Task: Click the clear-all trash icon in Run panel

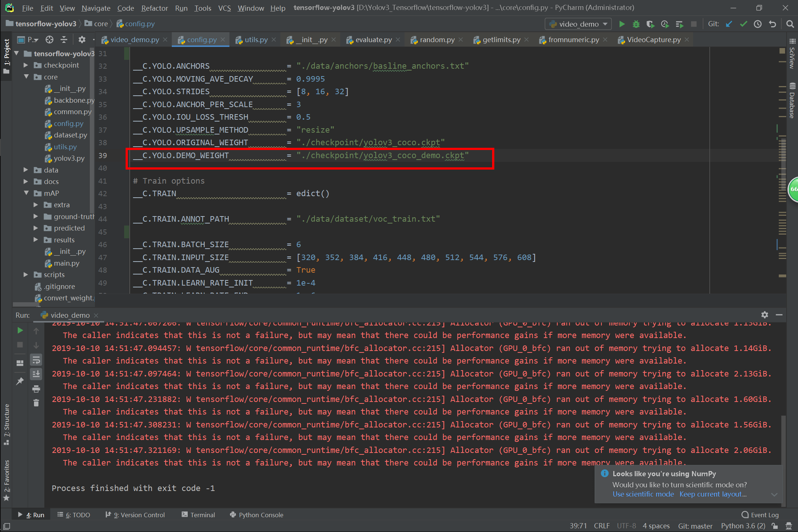Action: (36, 403)
